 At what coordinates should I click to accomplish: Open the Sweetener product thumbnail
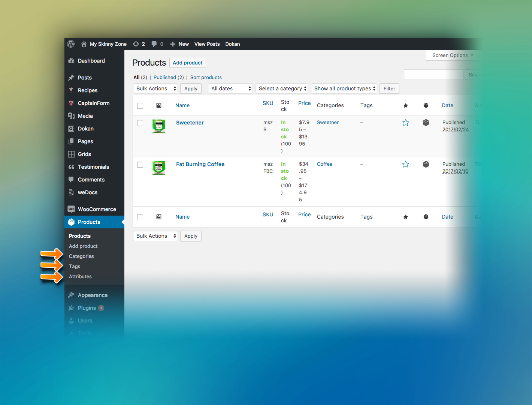click(x=159, y=126)
